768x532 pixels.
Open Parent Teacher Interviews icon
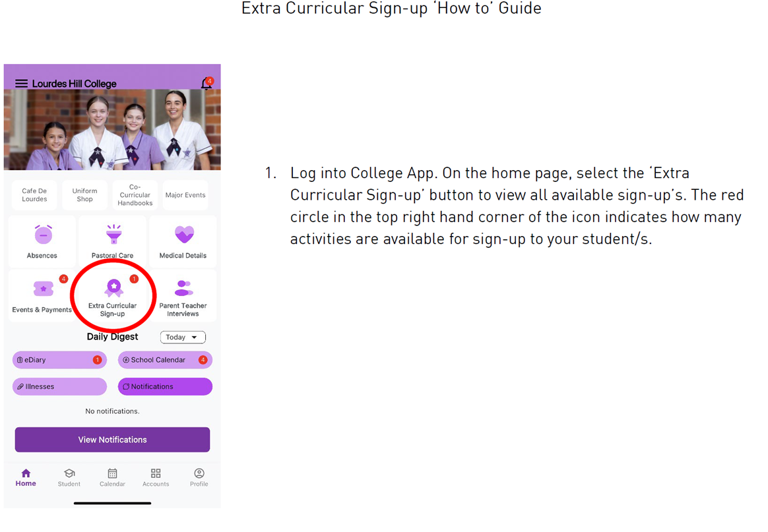[x=183, y=288]
